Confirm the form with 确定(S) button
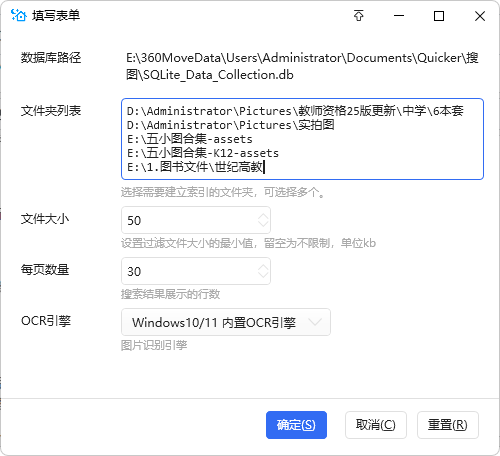Image resolution: width=500 pixels, height=456 pixels. (x=296, y=425)
